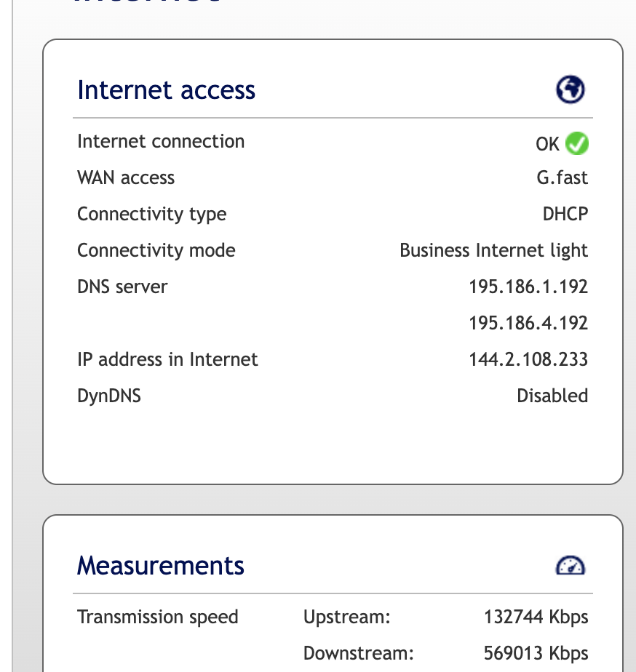Click the upstream speed value 132744 Kbps
The height and width of the screenshot is (672, 636).
tap(536, 617)
